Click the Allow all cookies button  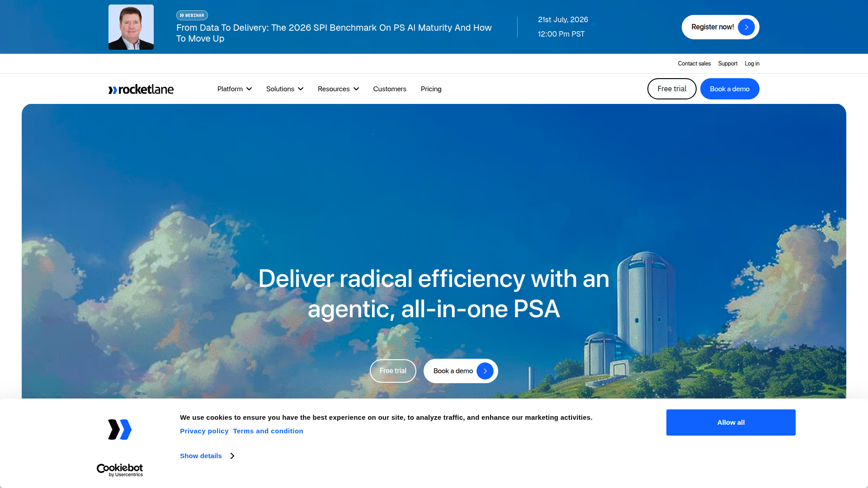coord(731,422)
